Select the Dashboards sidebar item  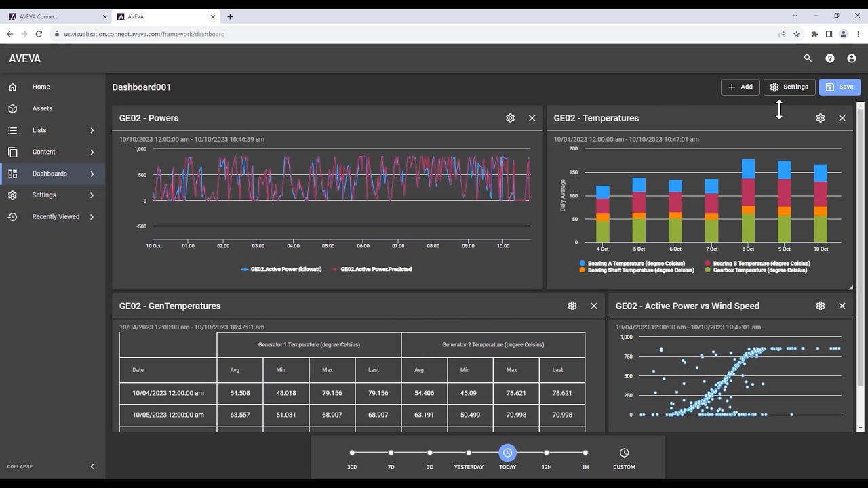52,174
